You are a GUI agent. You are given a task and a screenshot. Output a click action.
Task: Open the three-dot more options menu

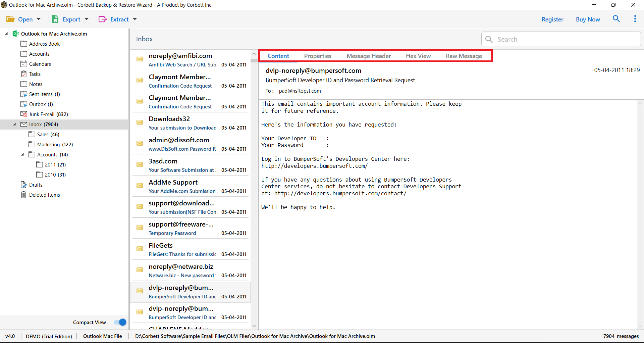coord(635,19)
